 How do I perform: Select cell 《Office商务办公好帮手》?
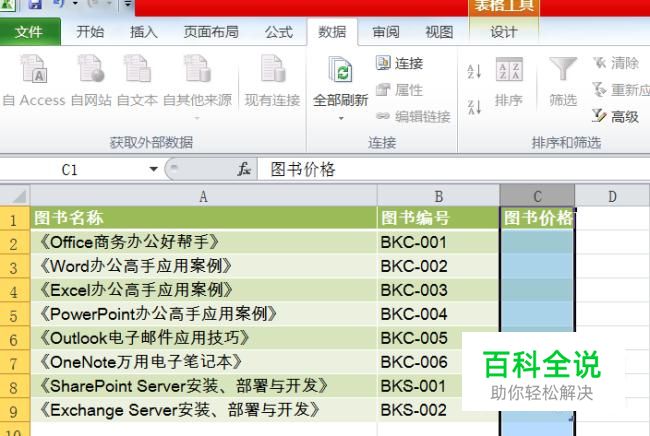click(203, 242)
